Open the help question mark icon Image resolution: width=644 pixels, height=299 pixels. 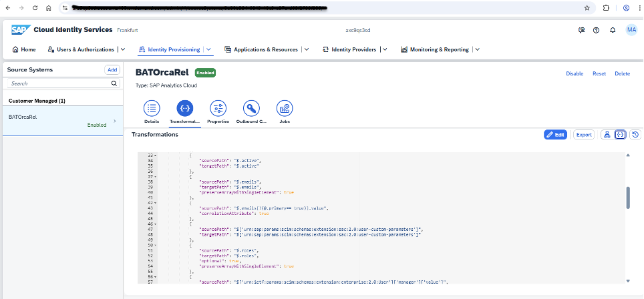click(x=597, y=30)
